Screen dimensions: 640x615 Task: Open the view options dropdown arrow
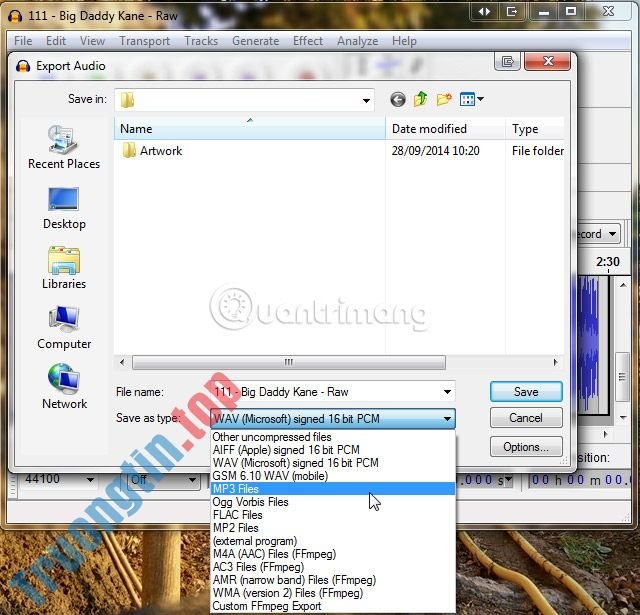480,99
